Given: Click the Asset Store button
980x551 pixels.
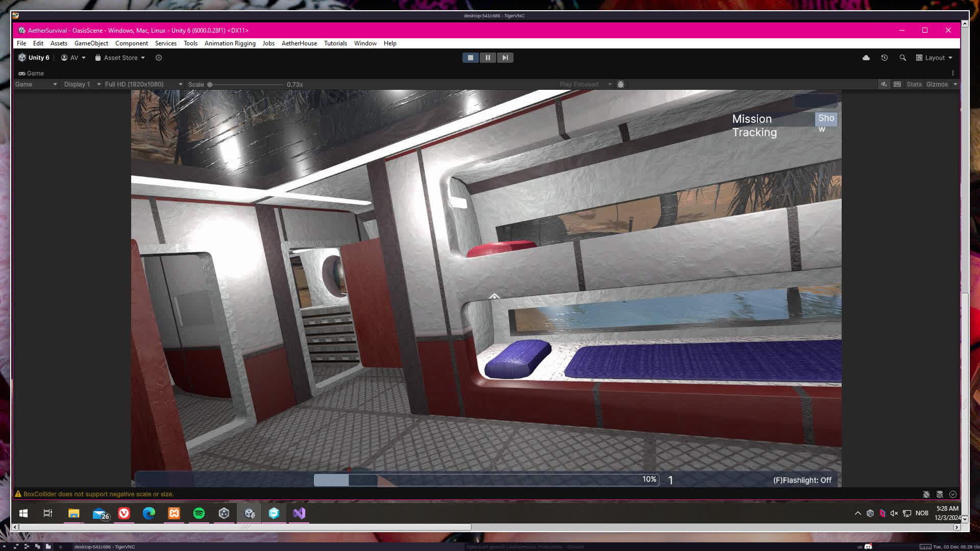Looking at the screenshot, I should 120,58.
